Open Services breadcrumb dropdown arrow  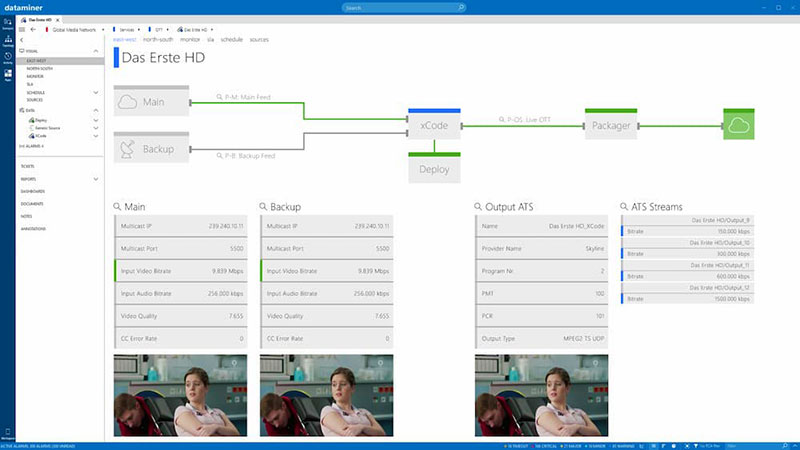(139, 30)
